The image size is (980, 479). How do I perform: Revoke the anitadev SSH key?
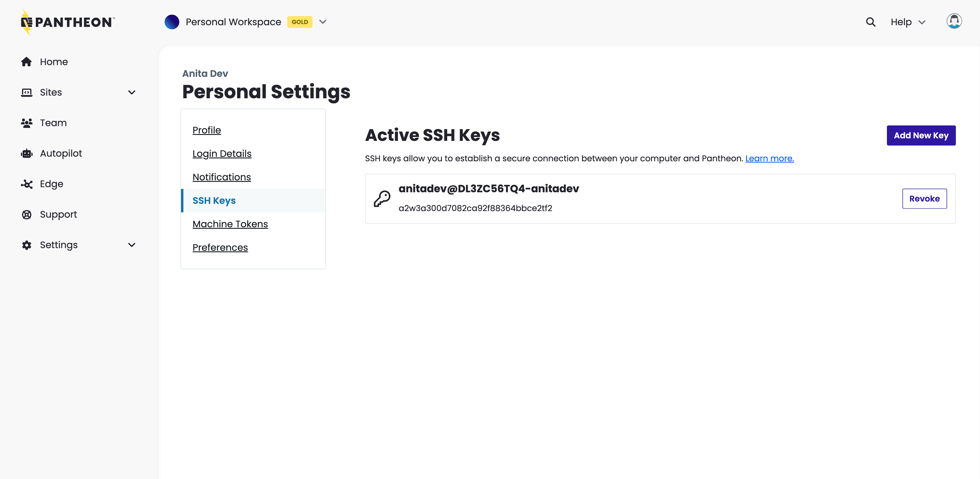pos(925,198)
